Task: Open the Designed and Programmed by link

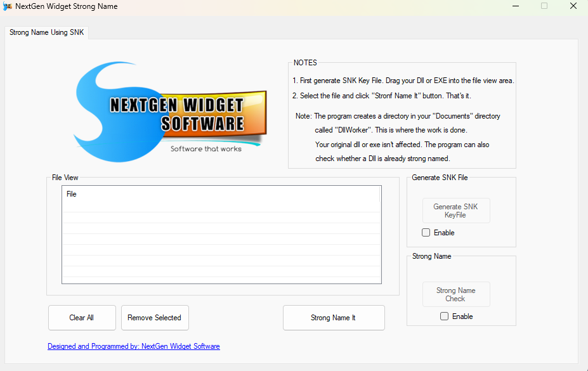Action: 133,346
